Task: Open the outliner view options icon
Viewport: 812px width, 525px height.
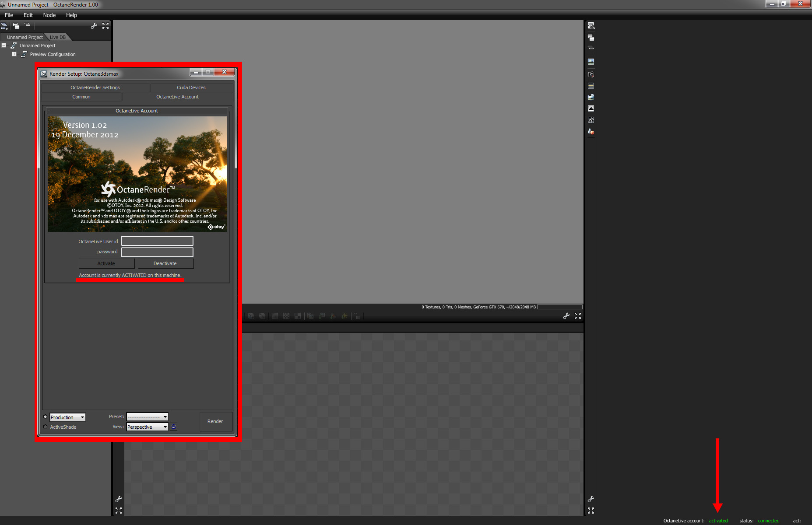Action: [4, 26]
